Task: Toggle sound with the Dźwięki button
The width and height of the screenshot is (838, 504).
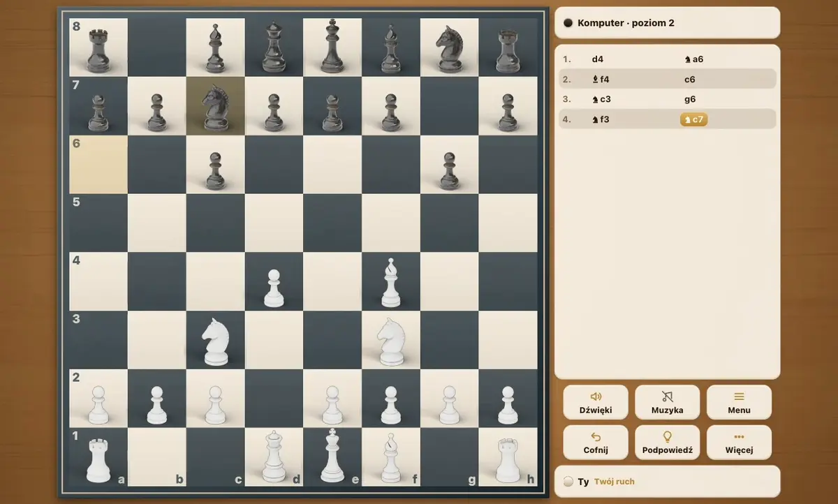Action: [x=596, y=402]
